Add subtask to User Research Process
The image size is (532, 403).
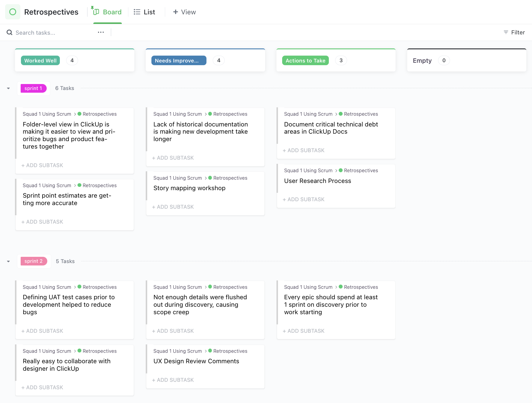point(304,199)
